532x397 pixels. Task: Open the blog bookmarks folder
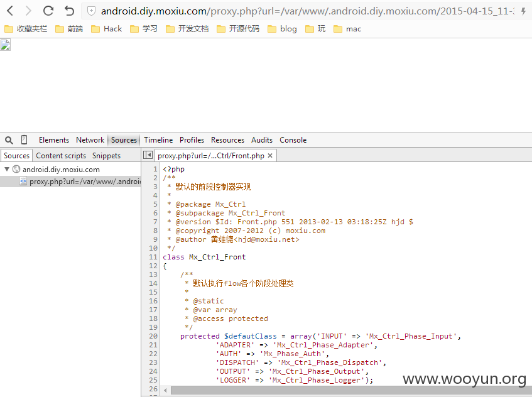point(282,29)
